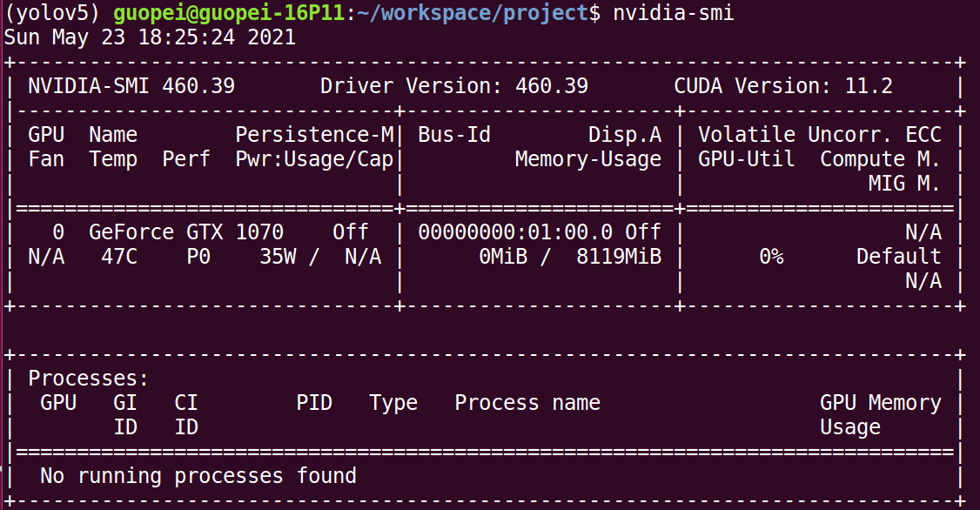Click the MIG M. header
The height and width of the screenshot is (510, 980).
905,183
